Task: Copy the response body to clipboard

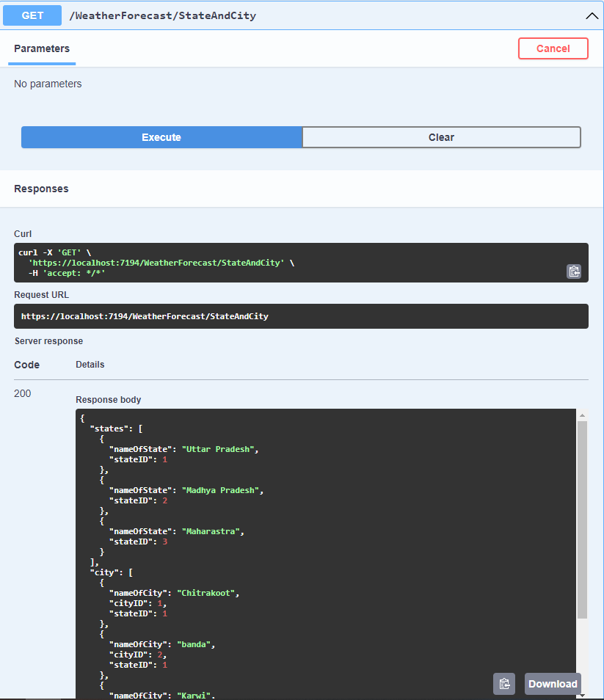Action: [504, 683]
